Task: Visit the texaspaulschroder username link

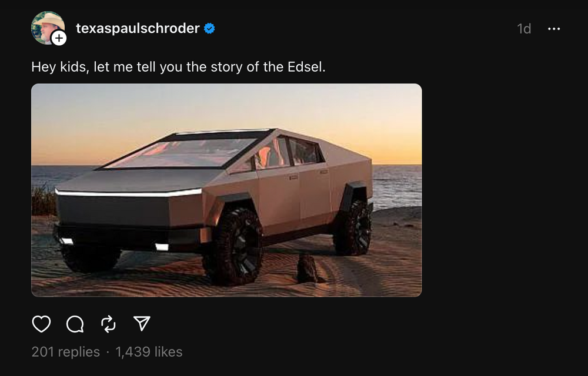Action: click(x=138, y=28)
